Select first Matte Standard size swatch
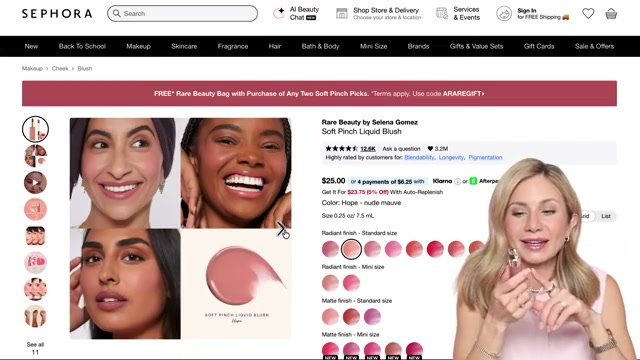 (x=330, y=316)
